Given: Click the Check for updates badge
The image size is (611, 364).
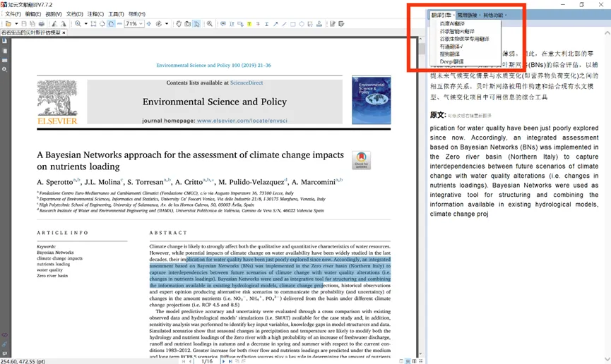Looking at the screenshot, I should click(x=361, y=160).
